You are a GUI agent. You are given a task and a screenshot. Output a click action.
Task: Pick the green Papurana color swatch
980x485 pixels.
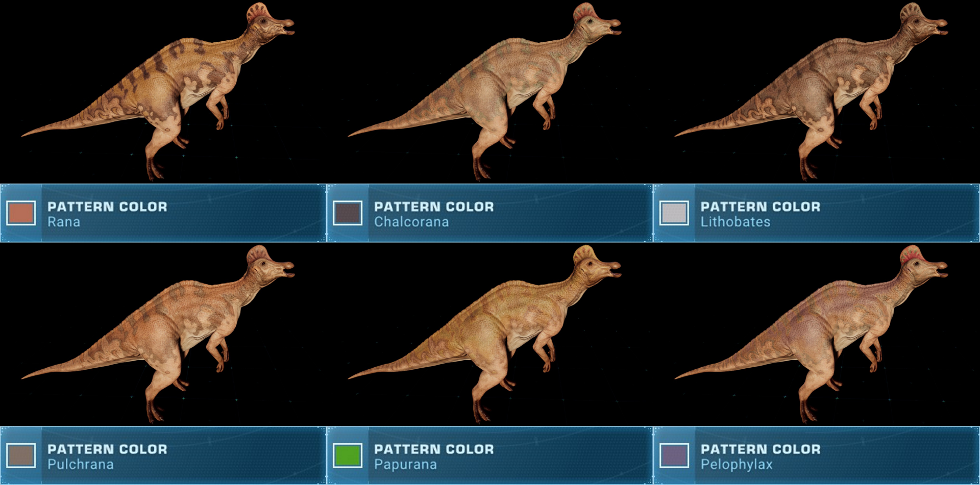[x=348, y=455]
